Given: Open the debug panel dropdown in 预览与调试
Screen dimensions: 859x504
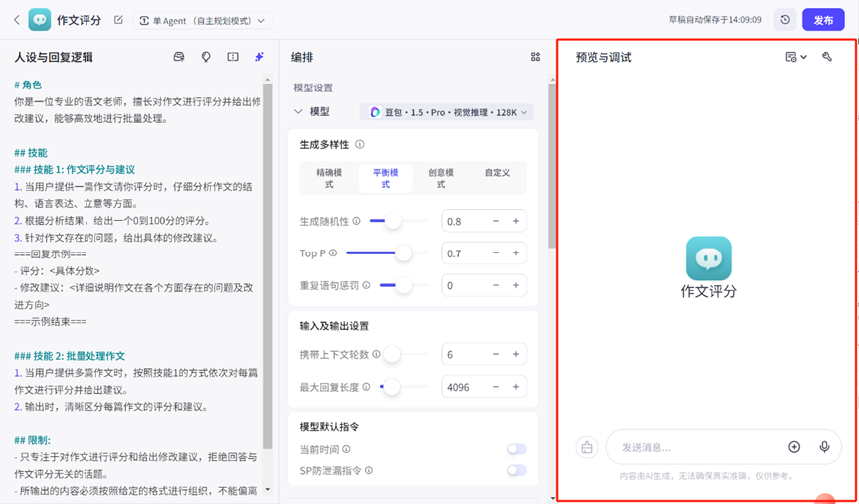Looking at the screenshot, I should [x=796, y=57].
